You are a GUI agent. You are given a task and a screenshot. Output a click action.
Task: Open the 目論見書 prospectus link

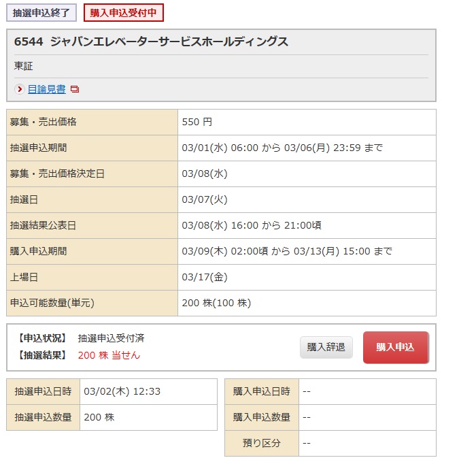pyautogui.click(x=47, y=89)
